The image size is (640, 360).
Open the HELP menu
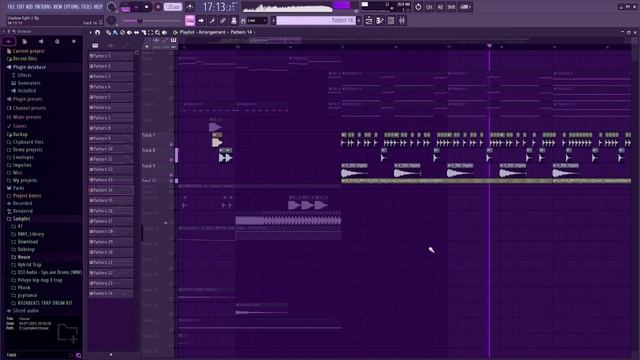(x=98, y=7)
